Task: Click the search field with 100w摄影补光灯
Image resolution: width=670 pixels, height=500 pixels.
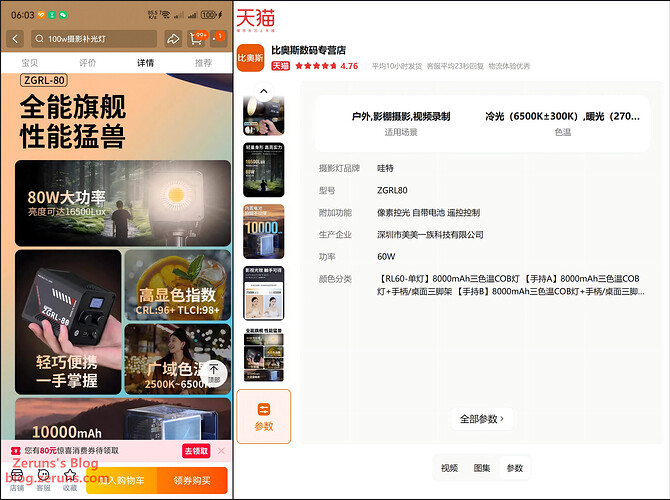Action: (x=95, y=39)
